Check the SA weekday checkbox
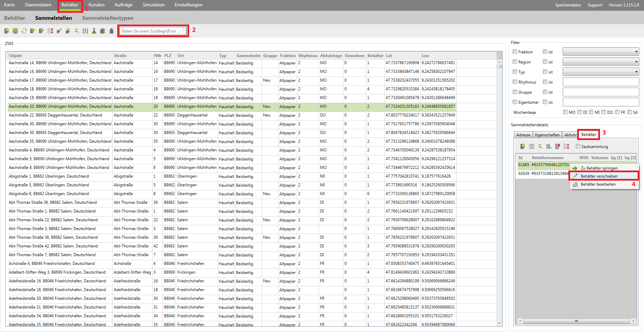 click(629, 112)
